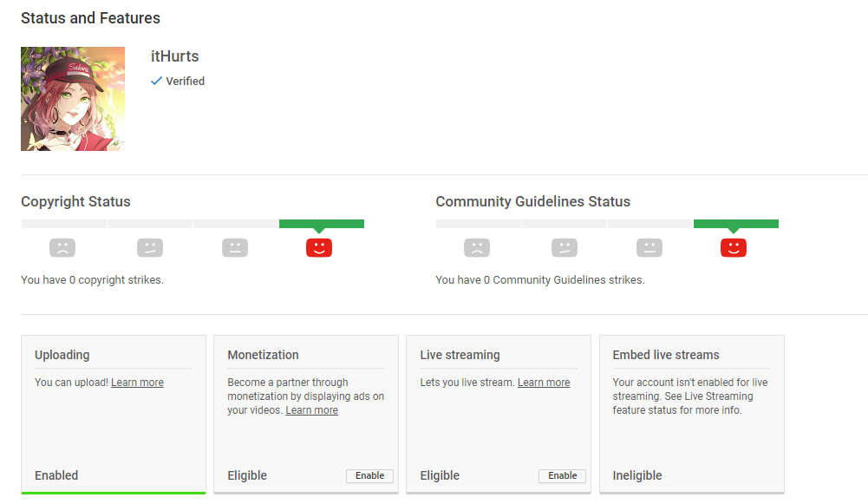Image resolution: width=868 pixels, height=504 pixels.
Task: Click the itHurts channel avatar image
Action: (73, 99)
